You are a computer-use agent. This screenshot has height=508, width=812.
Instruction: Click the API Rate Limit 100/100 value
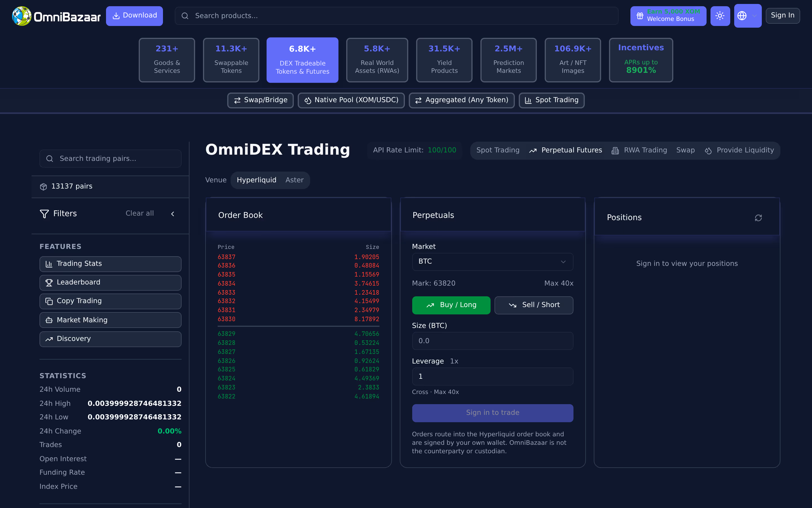[x=442, y=150]
